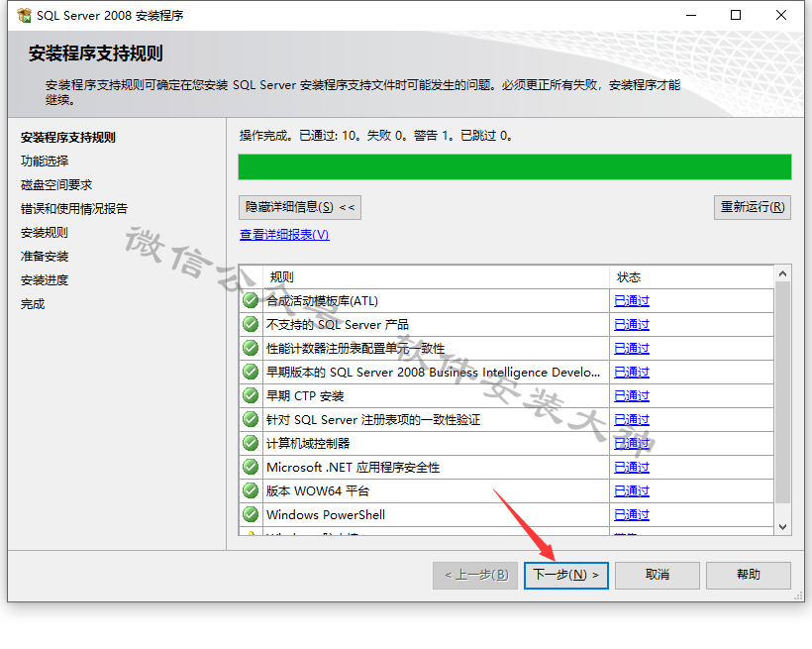Screen dimensions: 812x649
Task: Click the 已通过 link for 计算机域控制器
Action: 632,444
